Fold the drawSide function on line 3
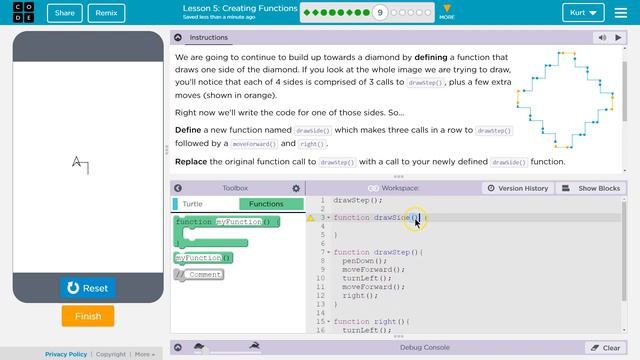Viewport: 640px width, 360px height. click(329, 218)
